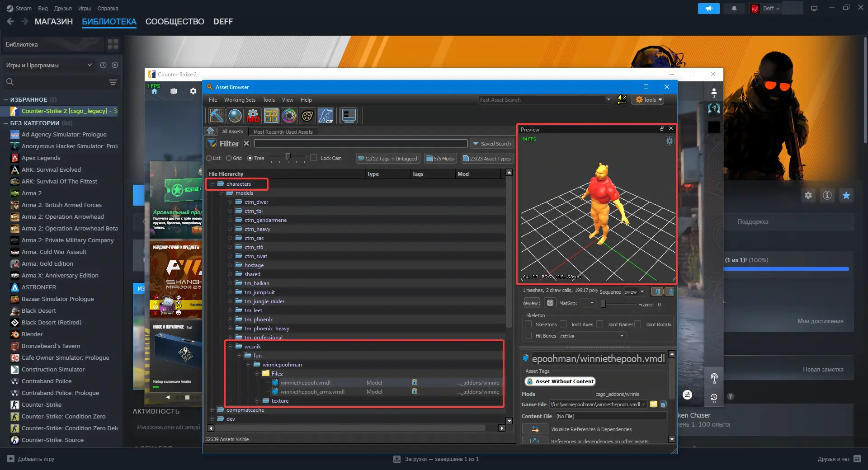Screen dimensions: 868x470
Task: Click the Counter-Strike soldier toolbar icon
Action: click(325, 116)
